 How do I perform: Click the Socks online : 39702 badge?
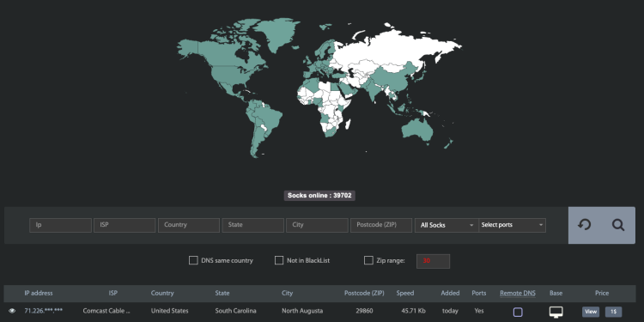pos(319,196)
